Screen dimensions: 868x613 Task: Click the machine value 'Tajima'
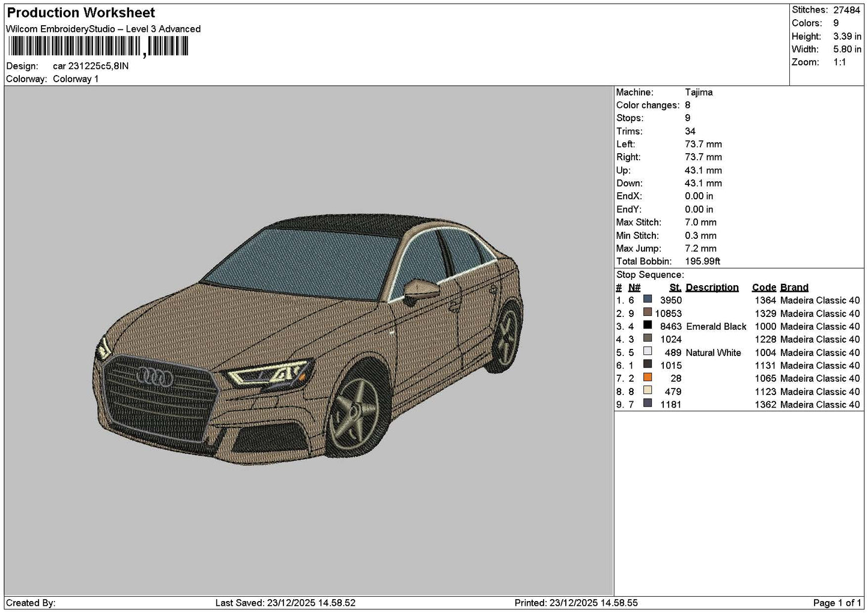tap(699, 92)
